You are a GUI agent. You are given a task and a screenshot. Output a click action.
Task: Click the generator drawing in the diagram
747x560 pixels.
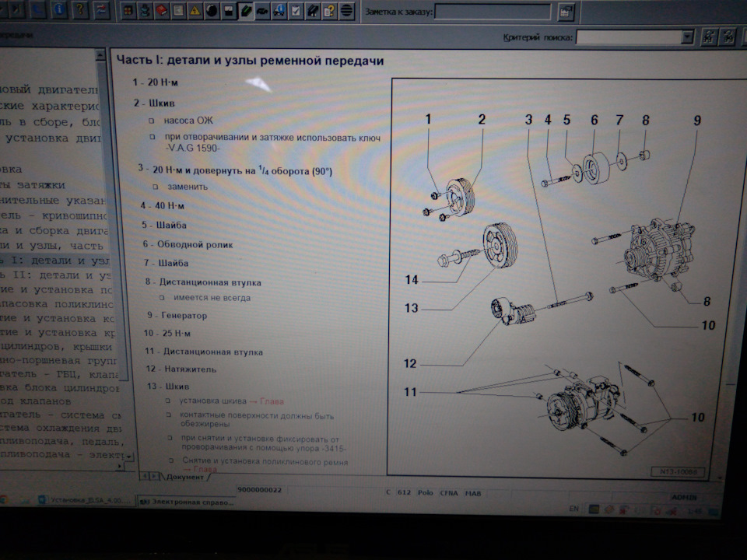pos(659,250)
